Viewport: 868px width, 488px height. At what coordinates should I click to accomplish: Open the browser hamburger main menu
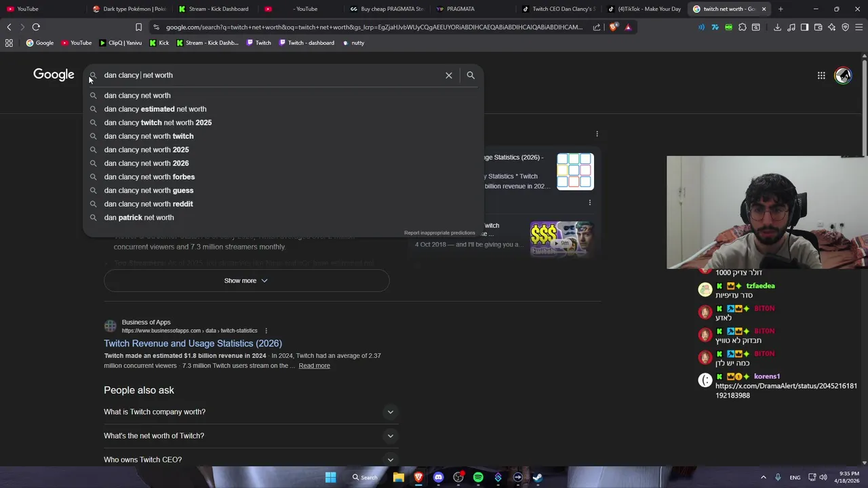pos(859,27)
